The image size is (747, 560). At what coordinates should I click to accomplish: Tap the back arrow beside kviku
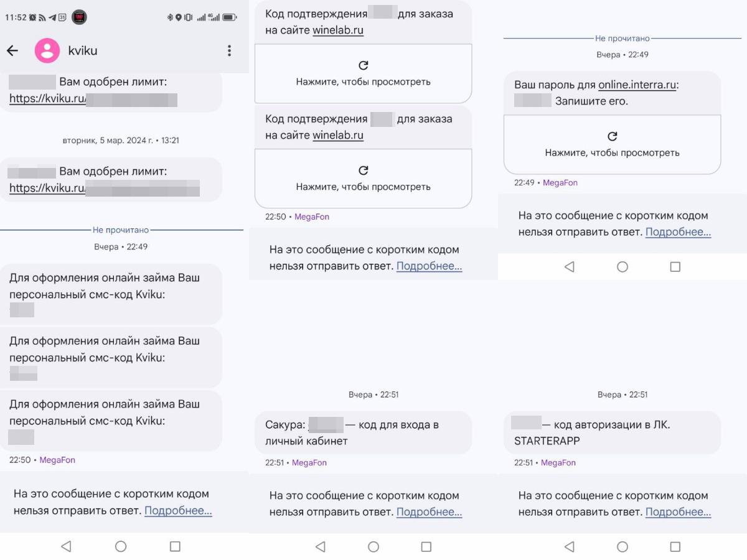tap(12, 51)
